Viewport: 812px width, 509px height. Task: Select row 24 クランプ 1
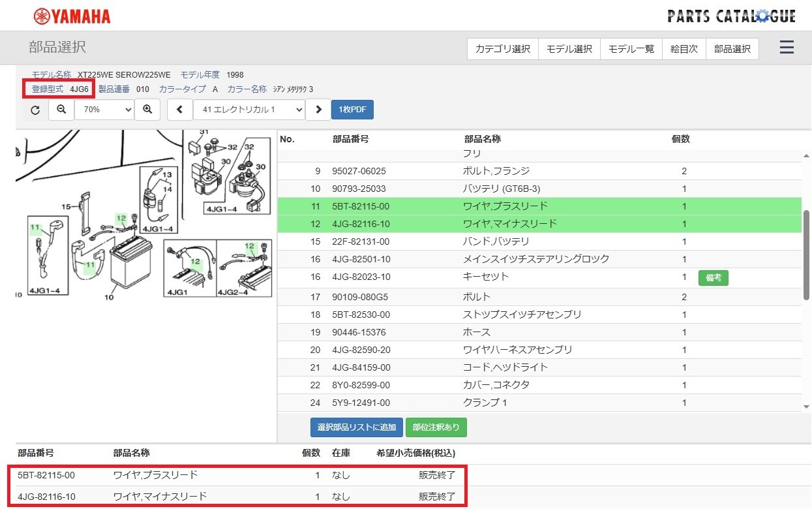(539, 403)
